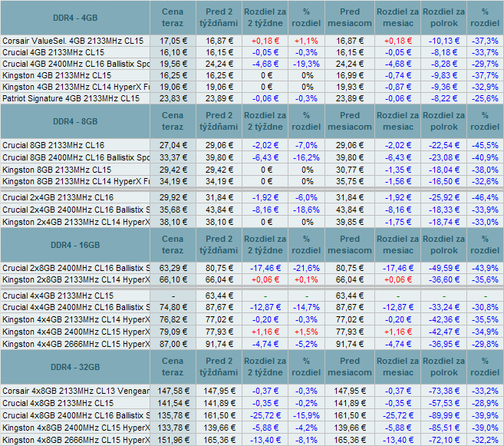Select current price 63,29 € cell
The height and width of the screenshot is (446, 504).
tap(173, 268)
